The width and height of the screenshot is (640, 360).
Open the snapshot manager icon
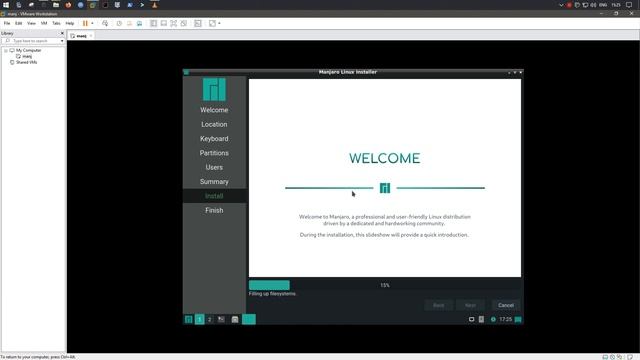coord(140,23)
